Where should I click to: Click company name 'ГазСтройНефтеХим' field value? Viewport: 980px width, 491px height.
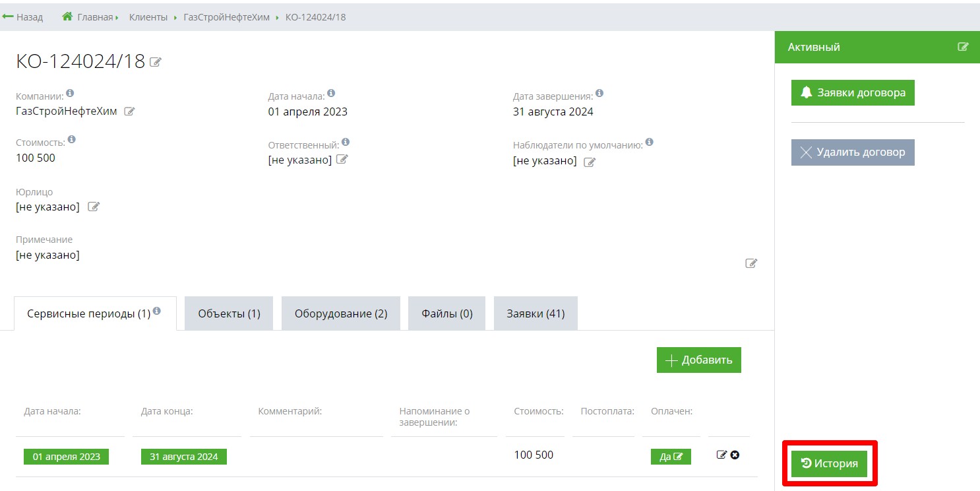click(x=67, y=112)
